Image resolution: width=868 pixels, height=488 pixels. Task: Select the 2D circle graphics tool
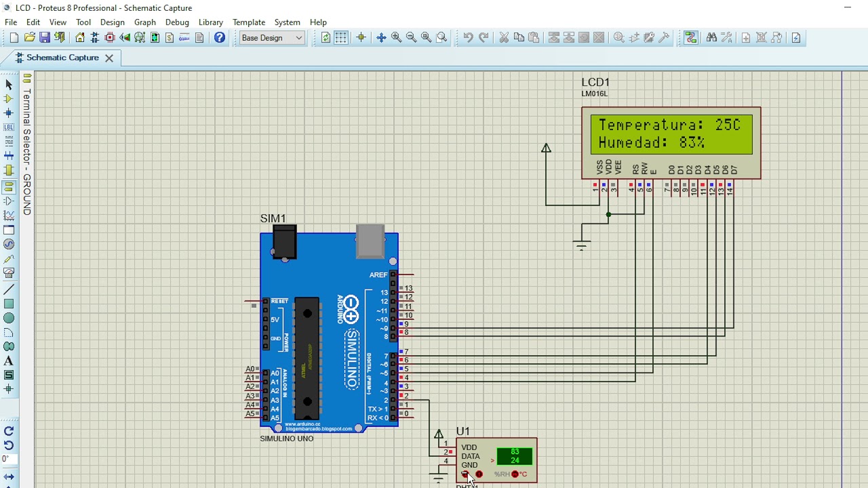coord(9,318)
